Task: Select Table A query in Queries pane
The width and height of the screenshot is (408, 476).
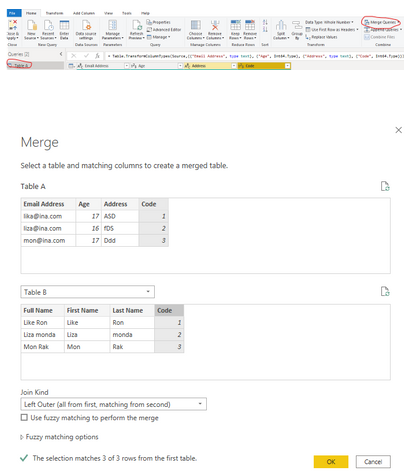Action: click(x=35, y=66)
